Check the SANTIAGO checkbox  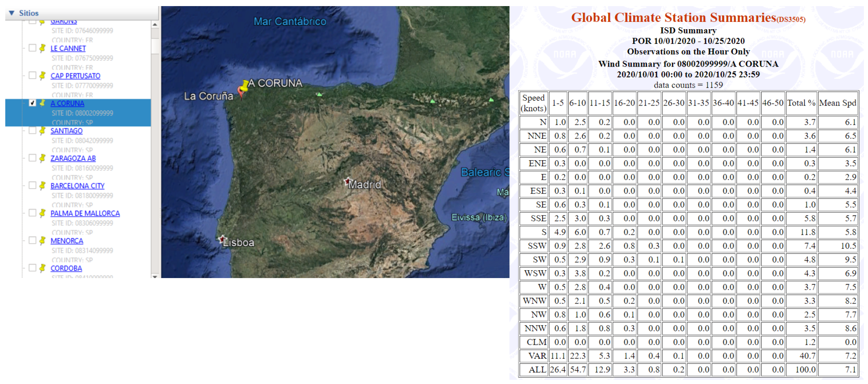coord(32,130)
